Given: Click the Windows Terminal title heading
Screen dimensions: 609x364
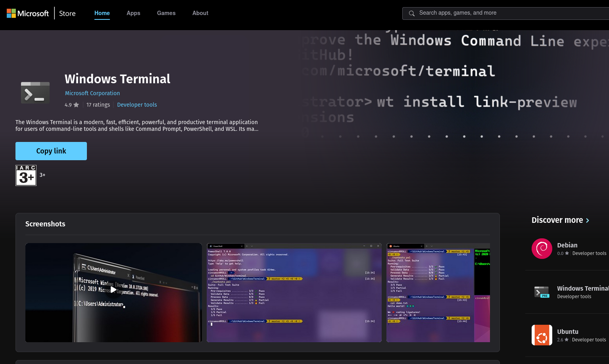Looking at the screenshot, I should pyautogui.click(x=117, y=79).
